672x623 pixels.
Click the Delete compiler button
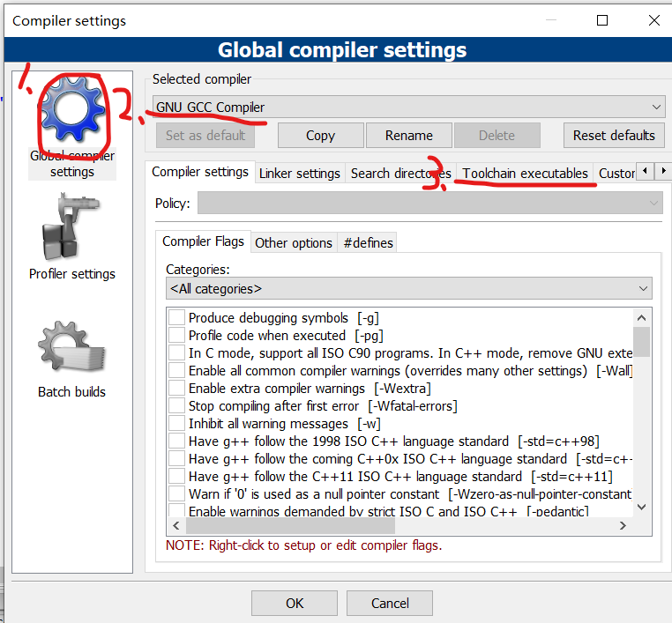pos(497,136)
